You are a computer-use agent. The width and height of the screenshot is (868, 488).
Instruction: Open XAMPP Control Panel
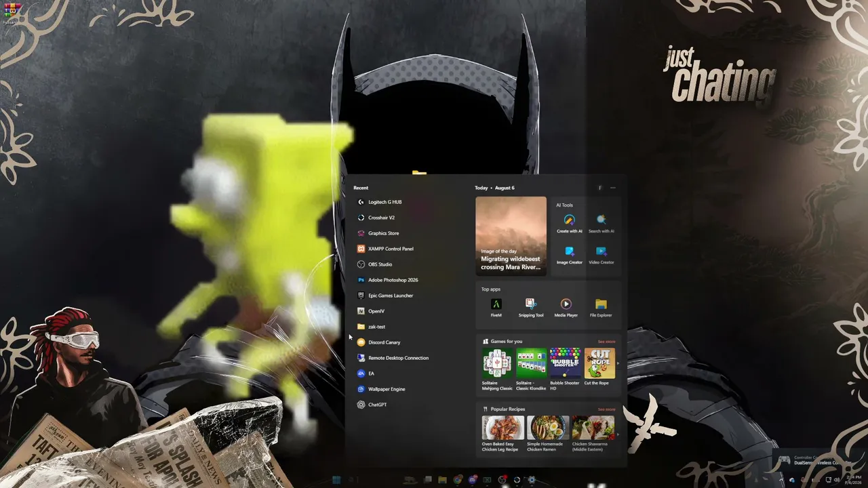385,249
